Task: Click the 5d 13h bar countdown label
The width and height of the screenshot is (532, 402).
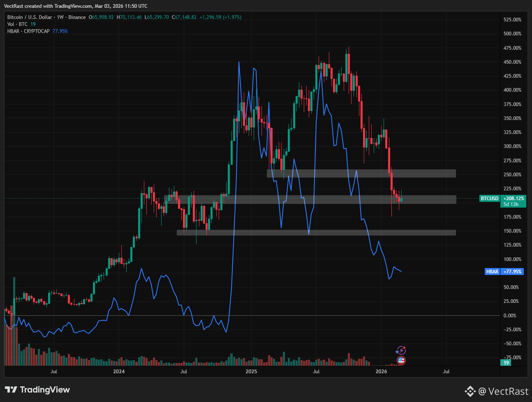Action: tap(511, 204)
